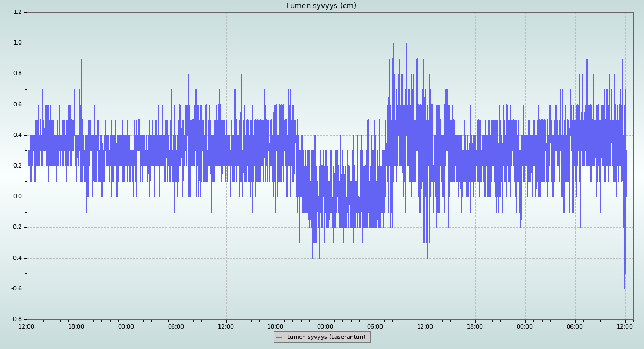Click the 0.8 value on y-axis

click(x=18, y=74)
